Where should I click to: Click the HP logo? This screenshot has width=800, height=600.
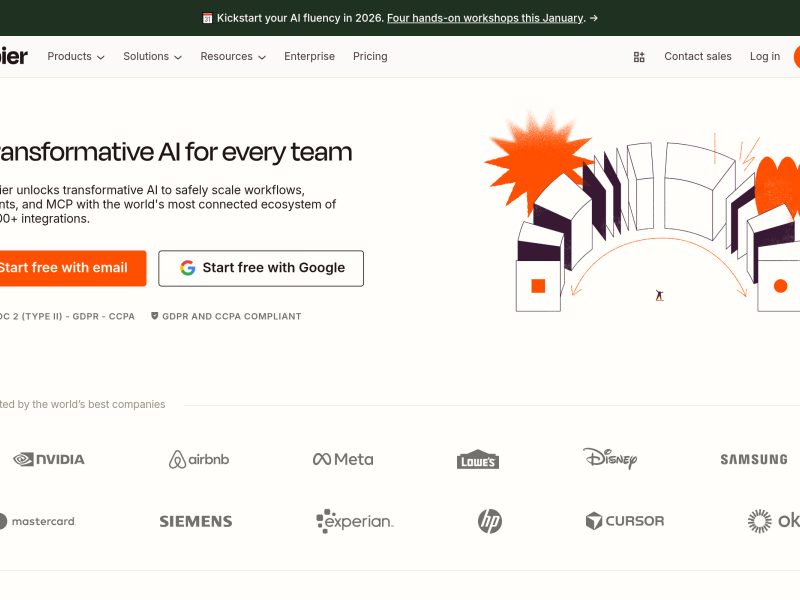pyautogui.click(x=489, y=521)
